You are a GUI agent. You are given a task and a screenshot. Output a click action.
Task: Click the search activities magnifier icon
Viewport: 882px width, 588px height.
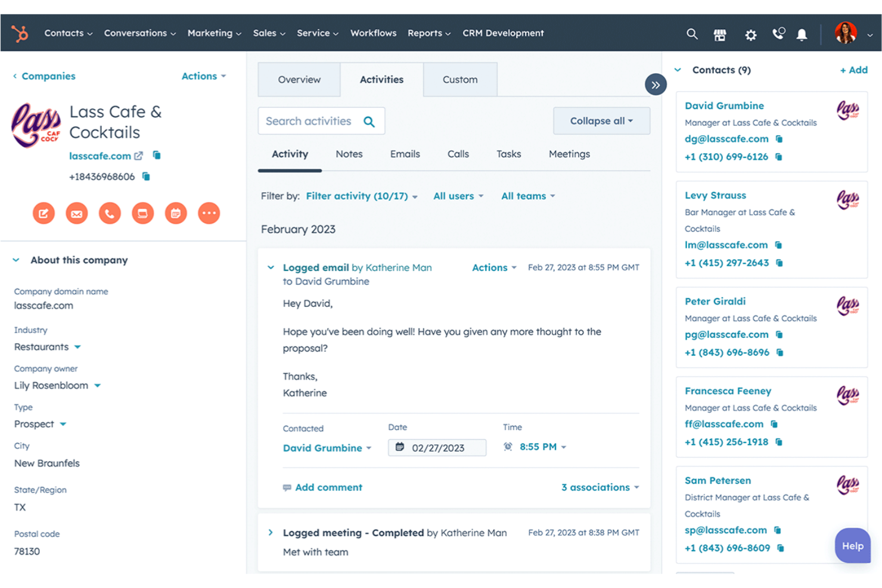(x=369, y=122)
